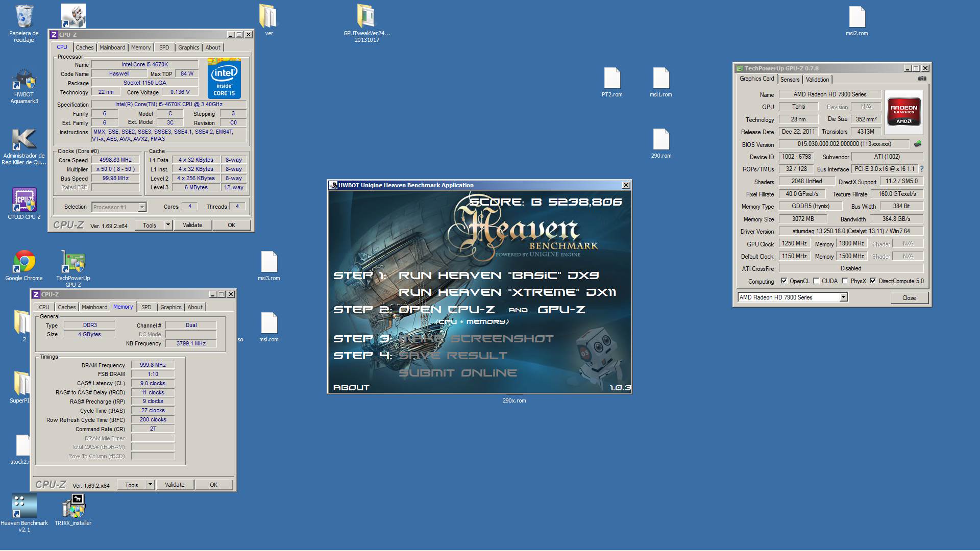Click Validate in the top CPU-Z window
This screenshot has width=980, height=551.
tap(192, 225)
